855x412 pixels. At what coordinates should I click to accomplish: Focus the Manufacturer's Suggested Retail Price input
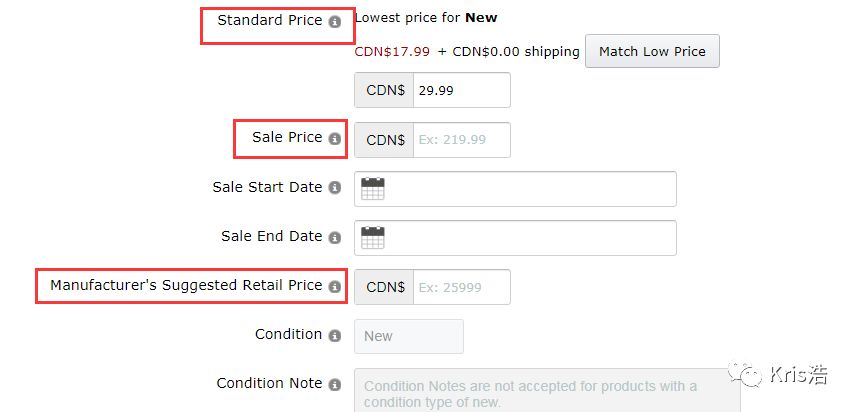click(x=460, y=287)
